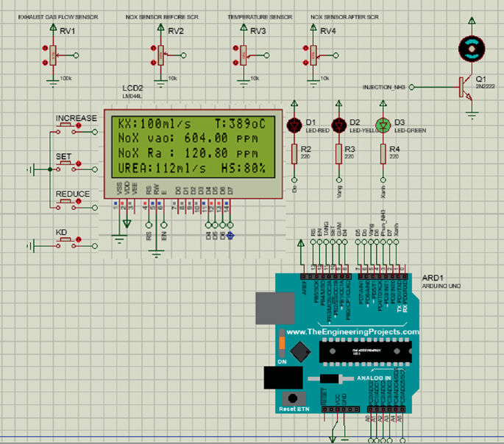Click the INJECTION_NH3 terminal label
504x444 pixels.
(384, 88)
